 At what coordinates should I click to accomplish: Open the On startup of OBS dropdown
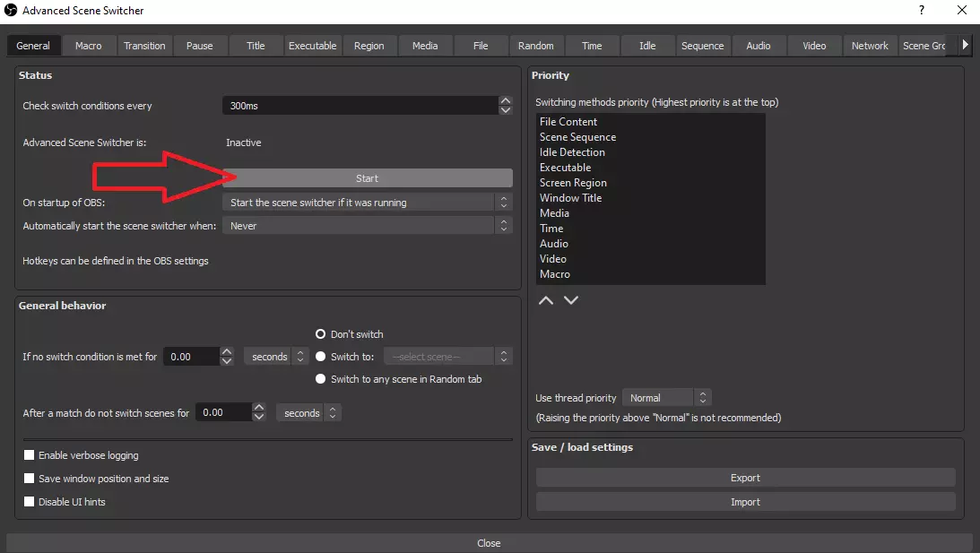[367, 203]
